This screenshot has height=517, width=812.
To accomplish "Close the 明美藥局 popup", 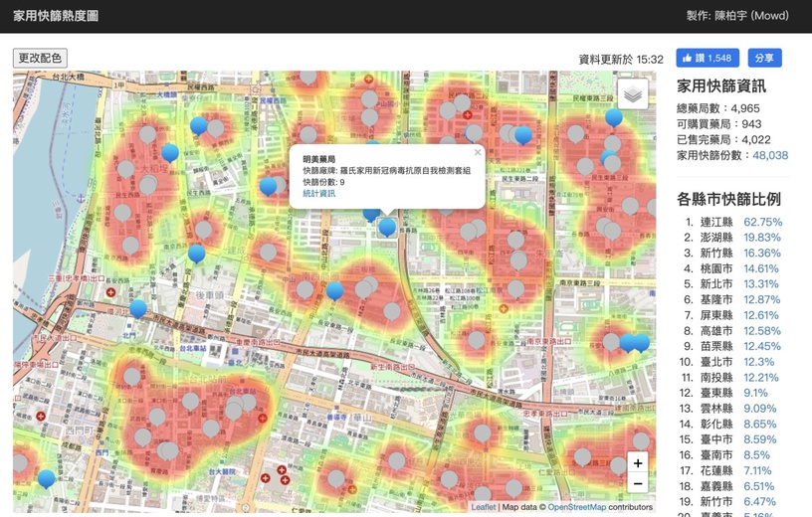I will coord(478,152).
